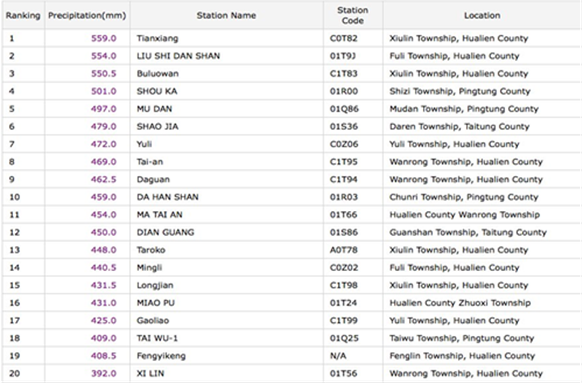Screen dimensions: 583x384
Task: Select the Yuli station name
Action: coord(144,144)
